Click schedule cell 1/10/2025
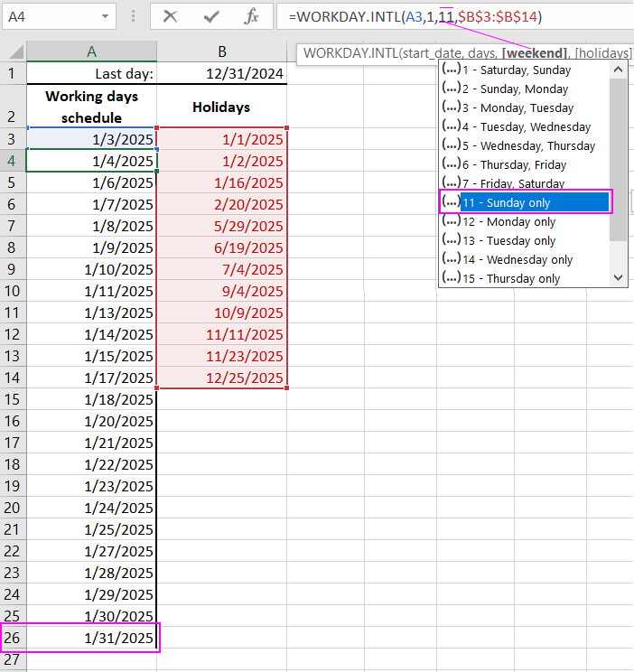 pos(92,269)
